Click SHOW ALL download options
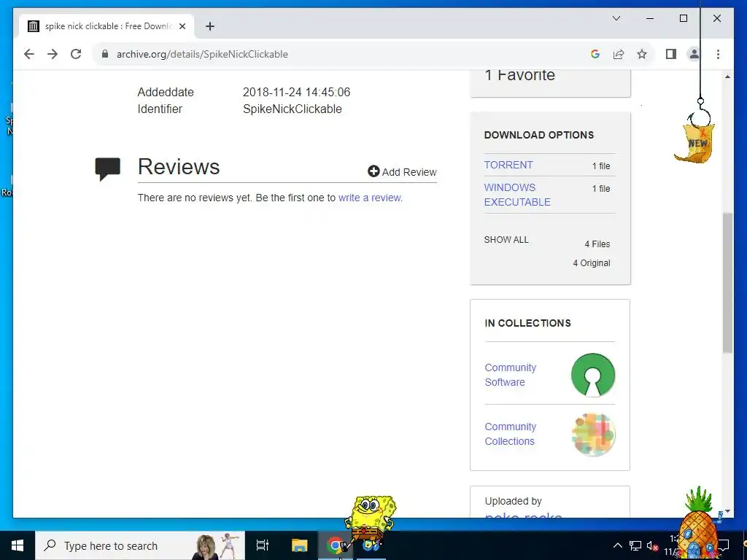Viewport: 747px width, 560px height. [506, 239]
